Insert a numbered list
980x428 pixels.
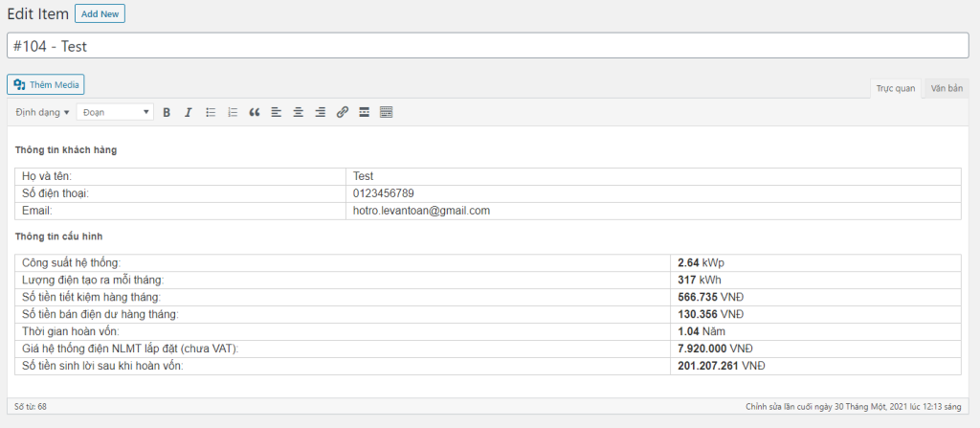click(x=233, y=112)
